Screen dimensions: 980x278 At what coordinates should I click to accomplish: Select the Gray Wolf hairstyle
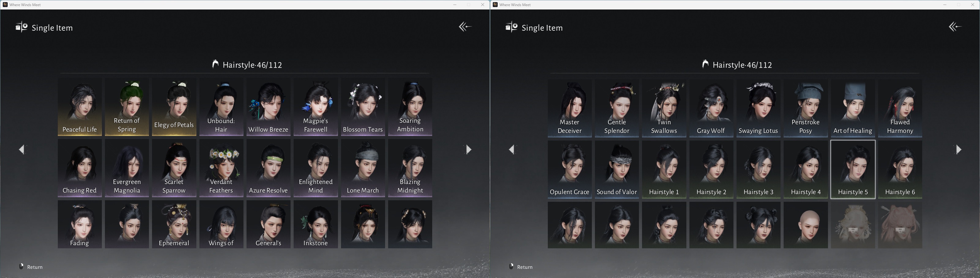(711, 108)
